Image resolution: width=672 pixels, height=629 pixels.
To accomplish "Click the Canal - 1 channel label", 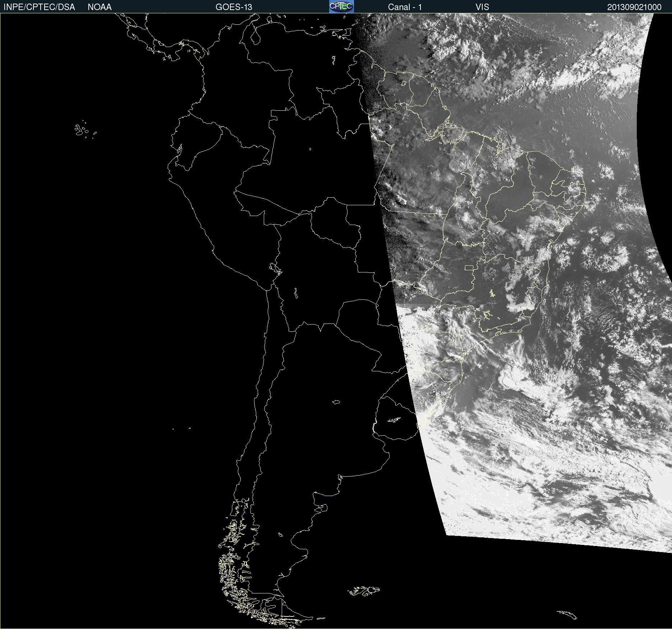I will pos(405,7).
